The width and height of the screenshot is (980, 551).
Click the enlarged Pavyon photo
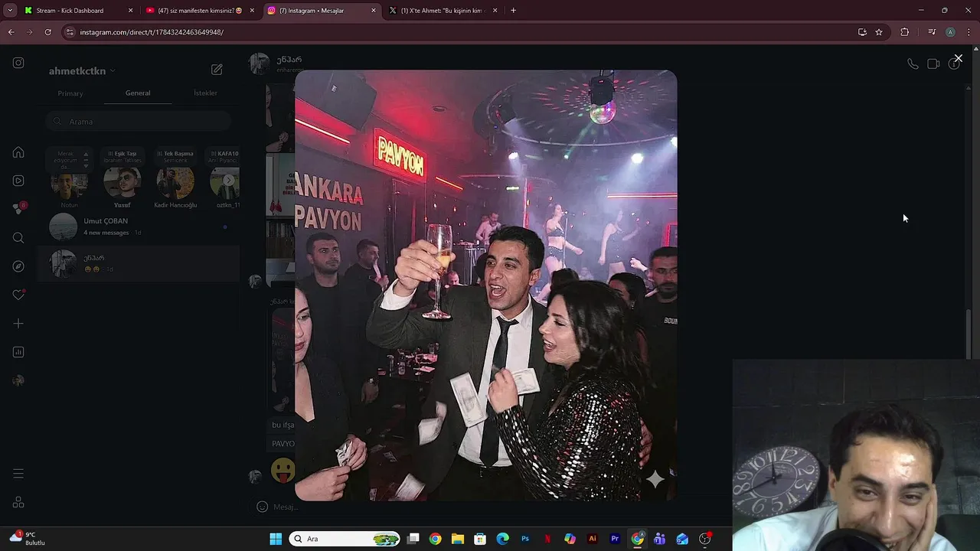485,285
